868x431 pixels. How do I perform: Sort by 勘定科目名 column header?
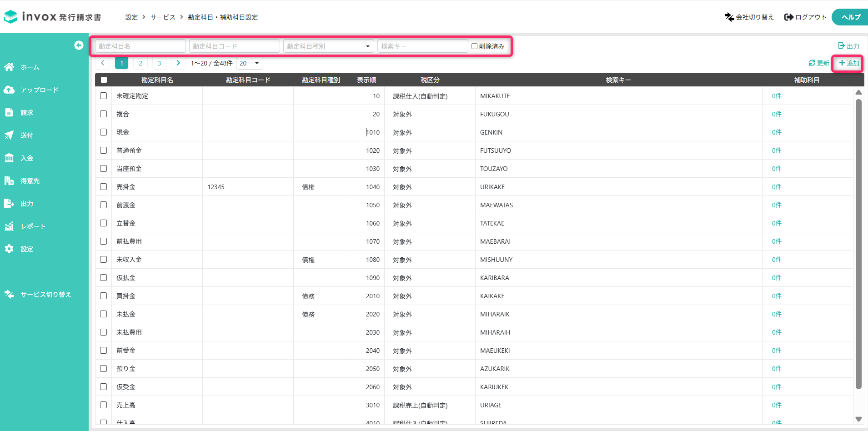coord(157,80)
